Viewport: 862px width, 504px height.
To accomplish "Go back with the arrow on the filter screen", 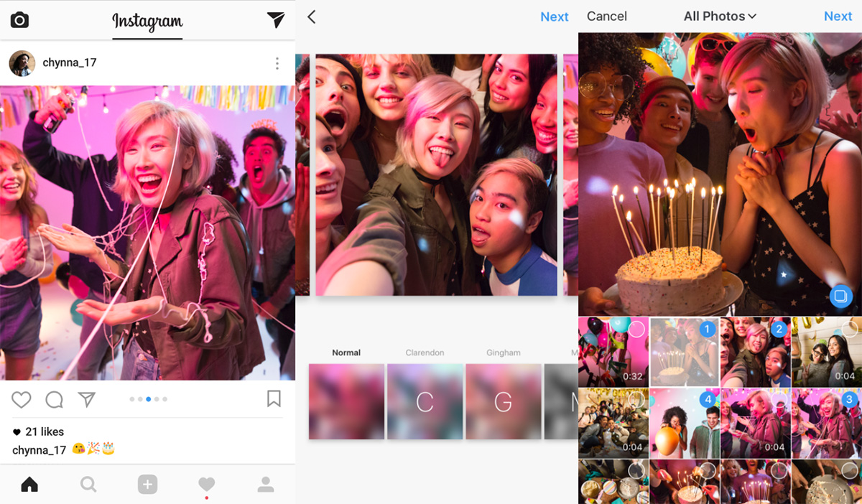I will (x=312, y=17).
